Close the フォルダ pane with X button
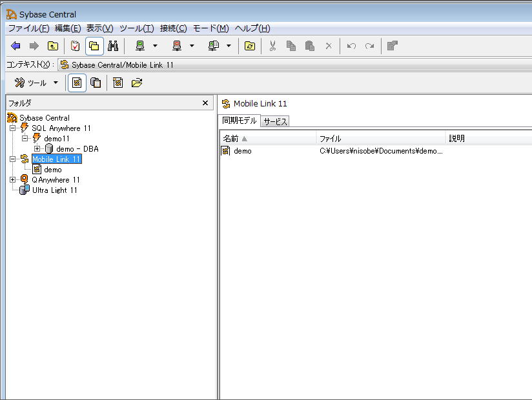The image size is (532, 400). point(205,103)
